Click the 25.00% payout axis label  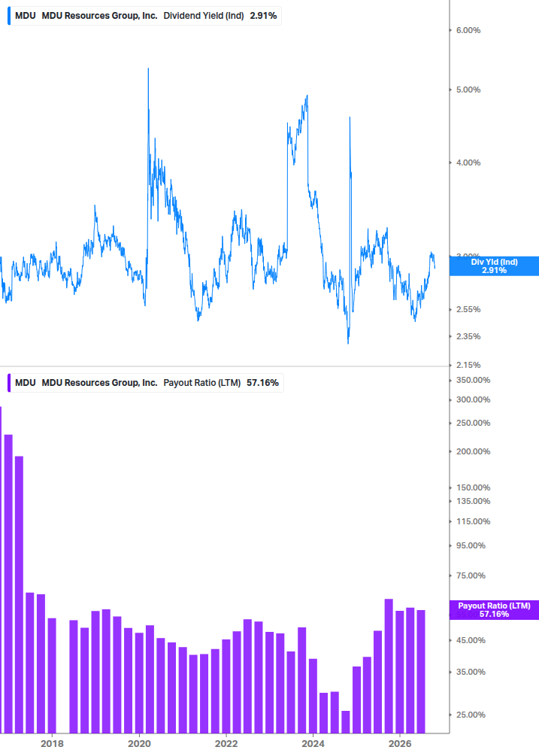pyautogui.click(x=471, y=715)
